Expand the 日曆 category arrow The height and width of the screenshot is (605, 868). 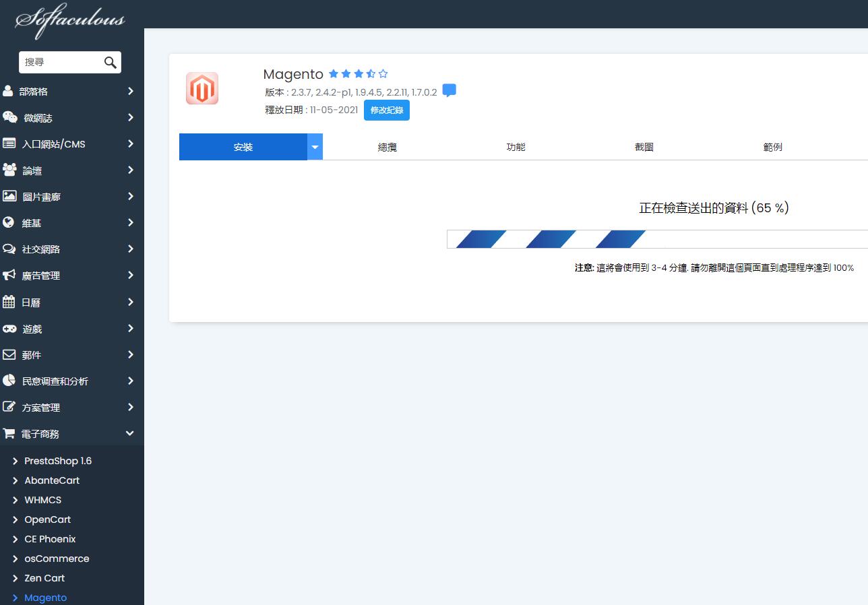coord(131,302)
